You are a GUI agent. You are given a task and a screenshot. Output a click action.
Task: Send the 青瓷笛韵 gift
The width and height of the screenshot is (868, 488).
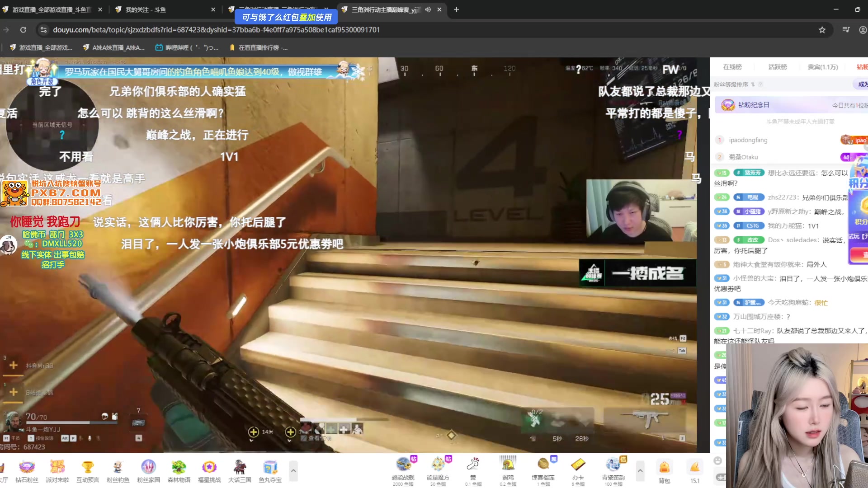(613, 470)
